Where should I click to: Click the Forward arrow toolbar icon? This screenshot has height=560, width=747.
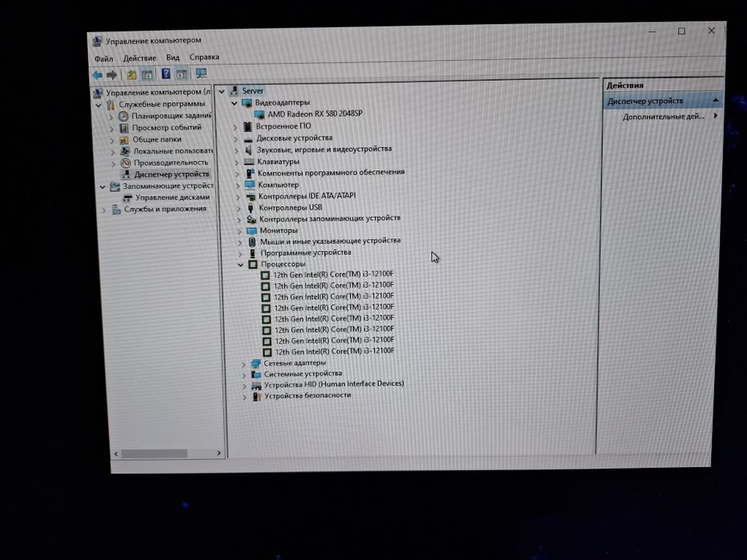112,75
